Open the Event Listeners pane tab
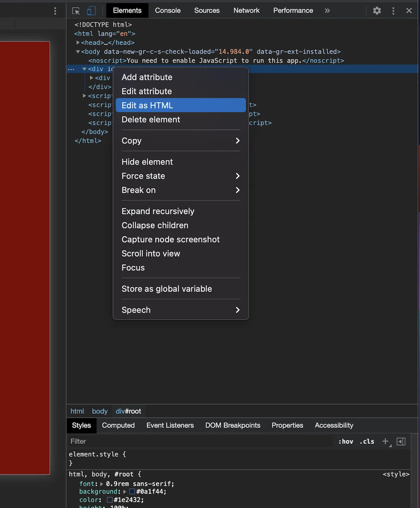This screenshot has height=508, width=420. coord(170,425)
